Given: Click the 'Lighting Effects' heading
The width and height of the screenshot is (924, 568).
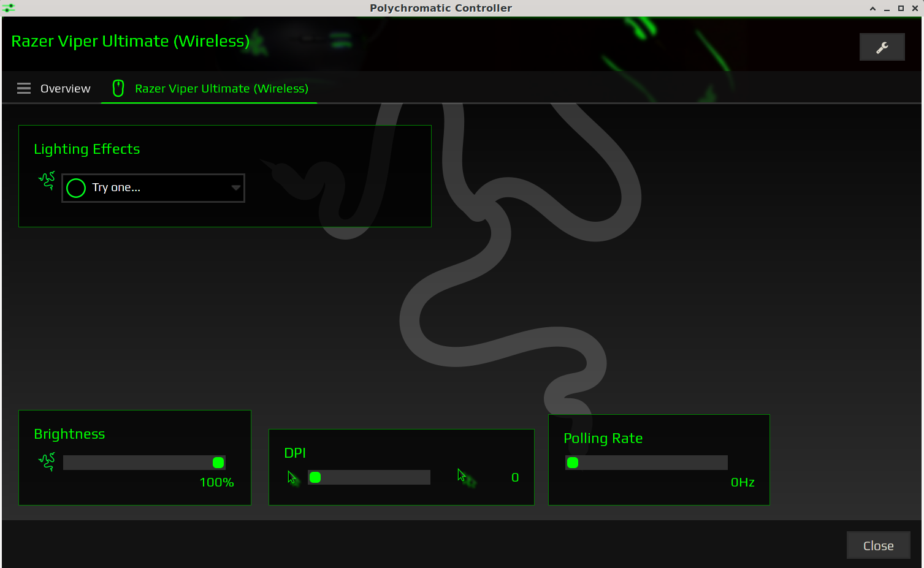Looking at the screenshot, I should 87,149.
